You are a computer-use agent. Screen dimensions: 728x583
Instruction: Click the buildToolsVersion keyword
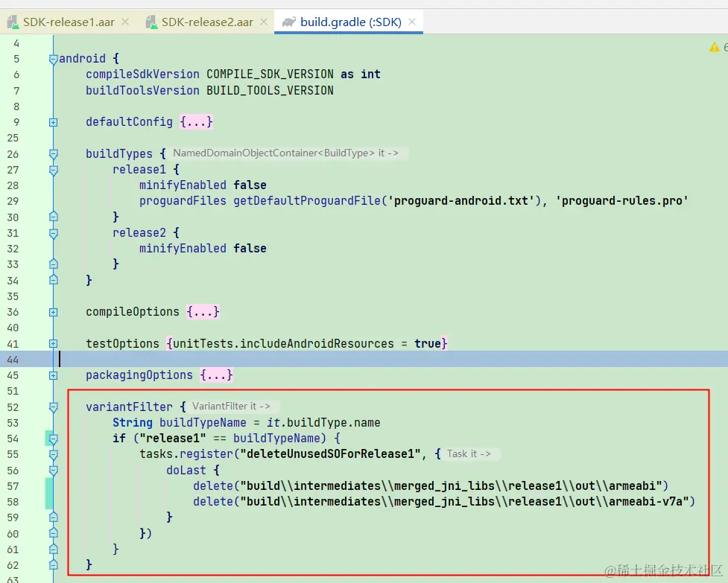(x=142, y=90)
